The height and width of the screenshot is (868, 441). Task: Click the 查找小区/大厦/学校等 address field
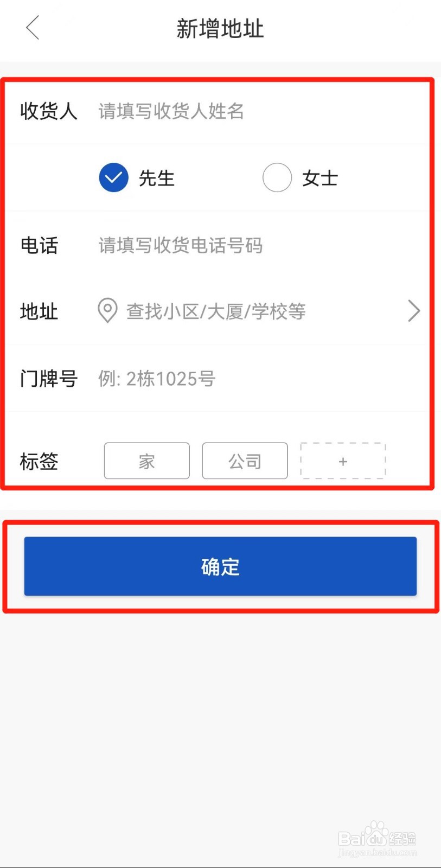click(216, 311)
